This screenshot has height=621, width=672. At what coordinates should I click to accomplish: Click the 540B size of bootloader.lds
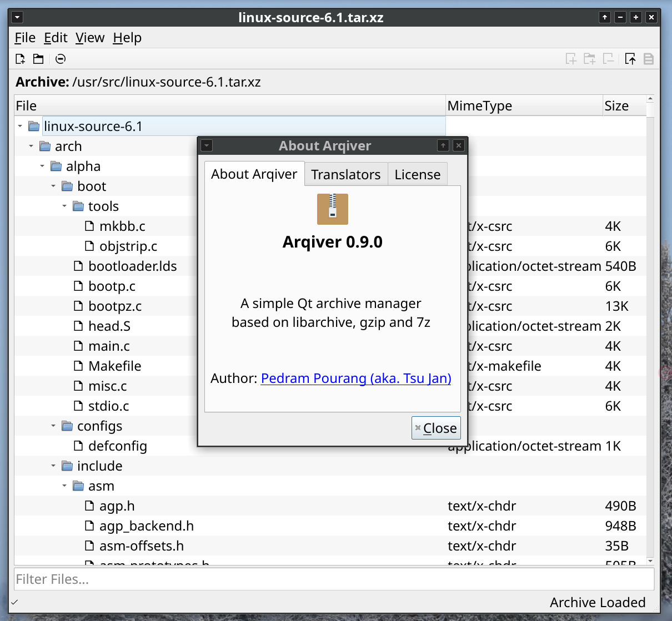[620, 266]
